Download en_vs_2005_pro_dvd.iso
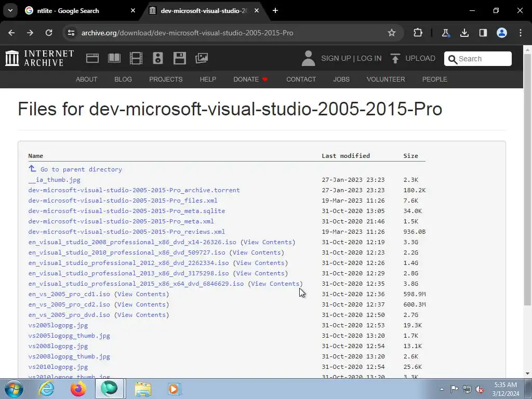 (69, 315)
